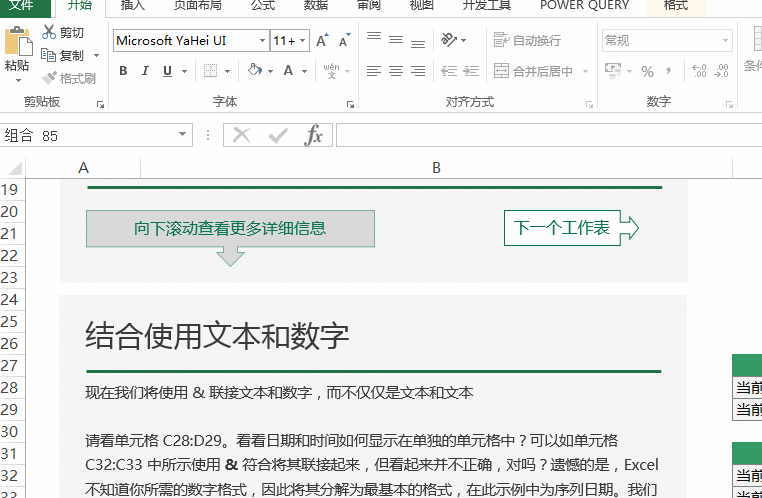Open Copy options dropdown arrow
Screen dimensions: 762x498
[x=96, y=55]
